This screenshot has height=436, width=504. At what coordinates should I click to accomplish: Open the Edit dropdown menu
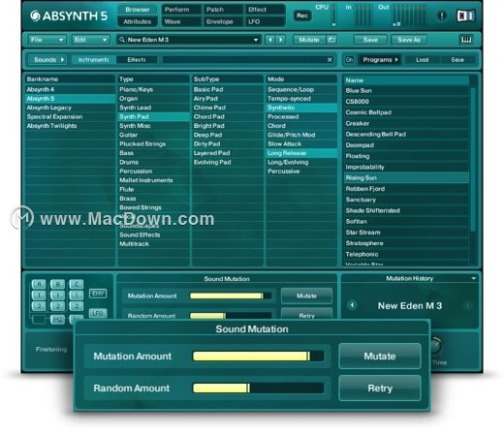click(91, 40)
